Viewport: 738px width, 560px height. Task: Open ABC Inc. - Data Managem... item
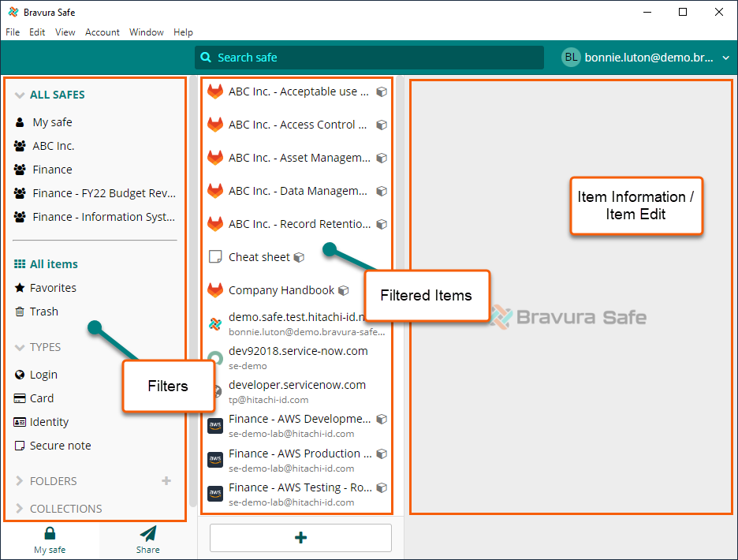click(297, 191)
